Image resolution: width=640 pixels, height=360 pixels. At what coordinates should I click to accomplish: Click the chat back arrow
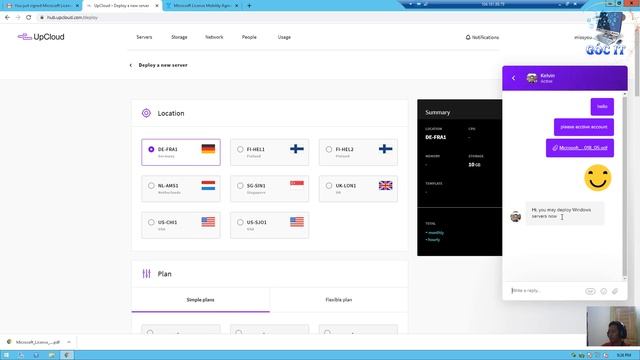point(513,78)
